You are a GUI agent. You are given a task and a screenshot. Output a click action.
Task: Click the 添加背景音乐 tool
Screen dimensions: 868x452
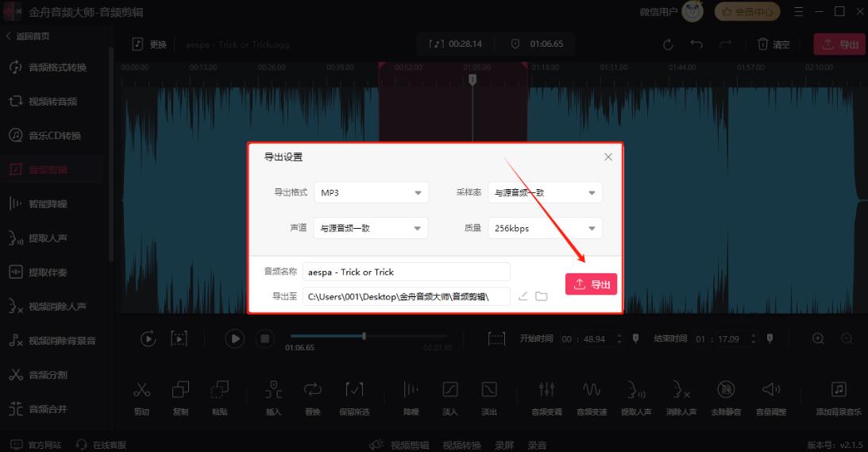(839, 398)
